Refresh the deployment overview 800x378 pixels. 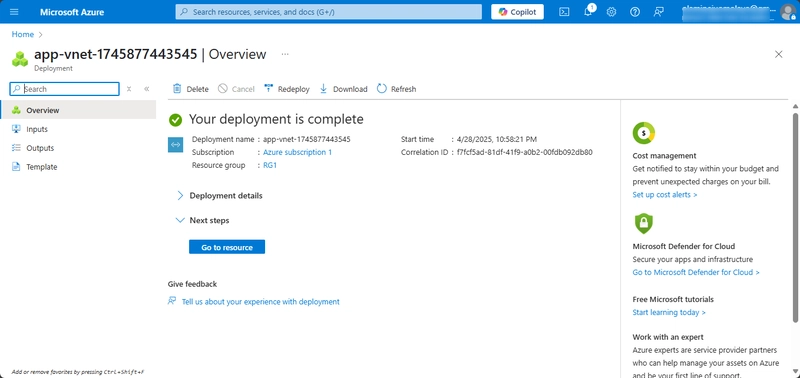(x=396, y=89)
